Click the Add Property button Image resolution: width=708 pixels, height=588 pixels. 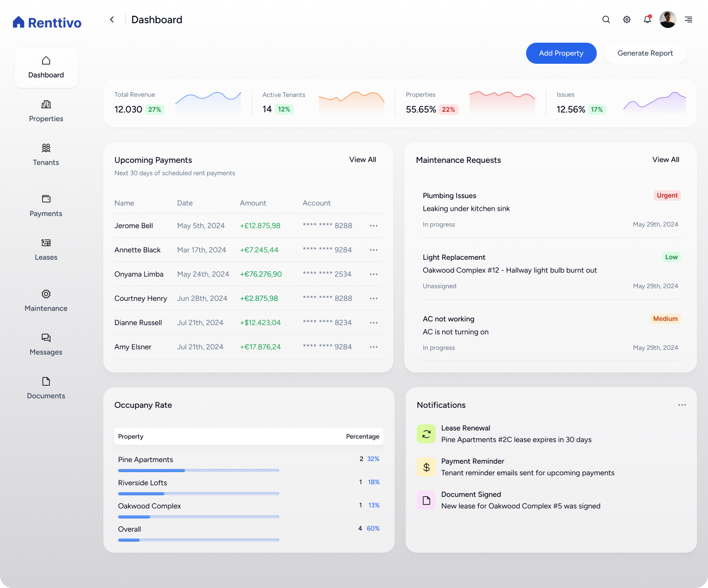pos(561,53)
